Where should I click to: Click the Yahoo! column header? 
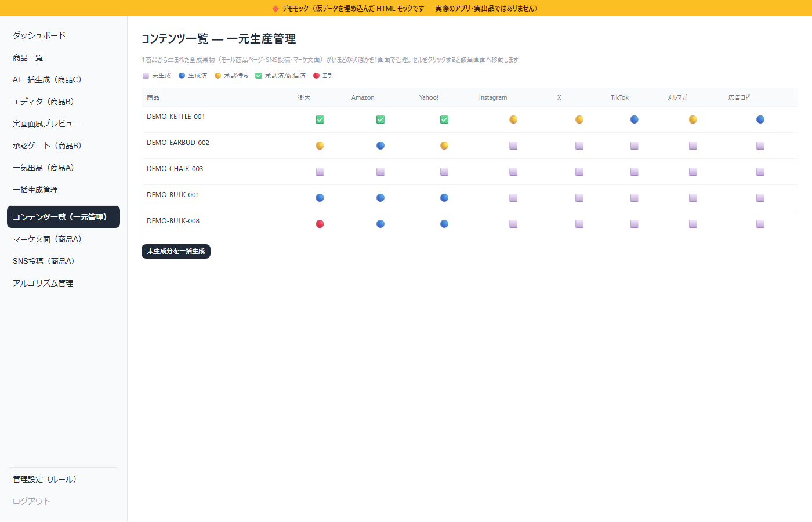click(x=429, y=97)
